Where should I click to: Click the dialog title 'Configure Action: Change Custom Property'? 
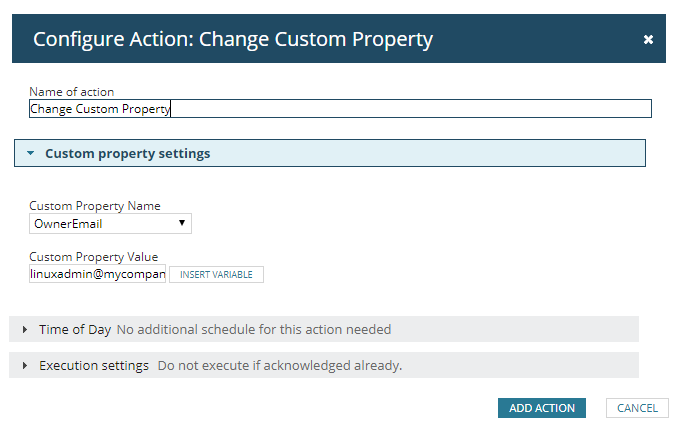tap(233, 40)
